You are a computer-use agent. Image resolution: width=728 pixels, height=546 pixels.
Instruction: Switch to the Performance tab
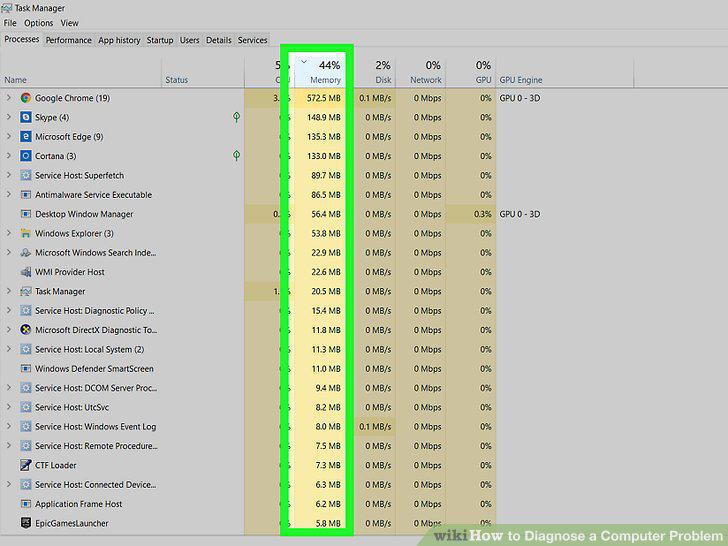(69, 40)
